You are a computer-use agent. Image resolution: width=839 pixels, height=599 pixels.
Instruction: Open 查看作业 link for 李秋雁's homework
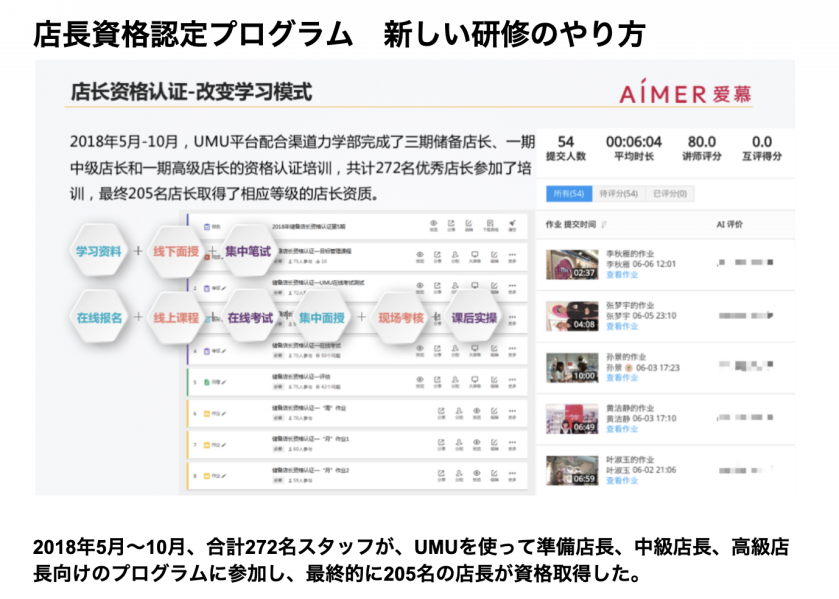point(622,275)
